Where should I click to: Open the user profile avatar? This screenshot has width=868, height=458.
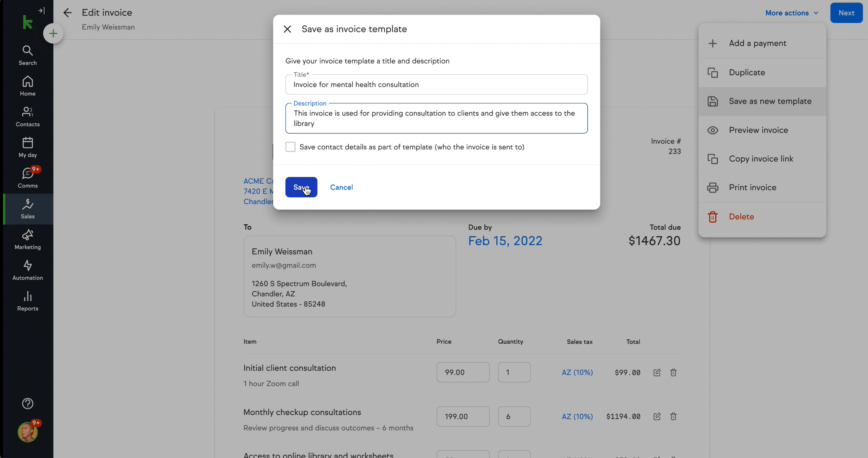click(x=28, y=432)
